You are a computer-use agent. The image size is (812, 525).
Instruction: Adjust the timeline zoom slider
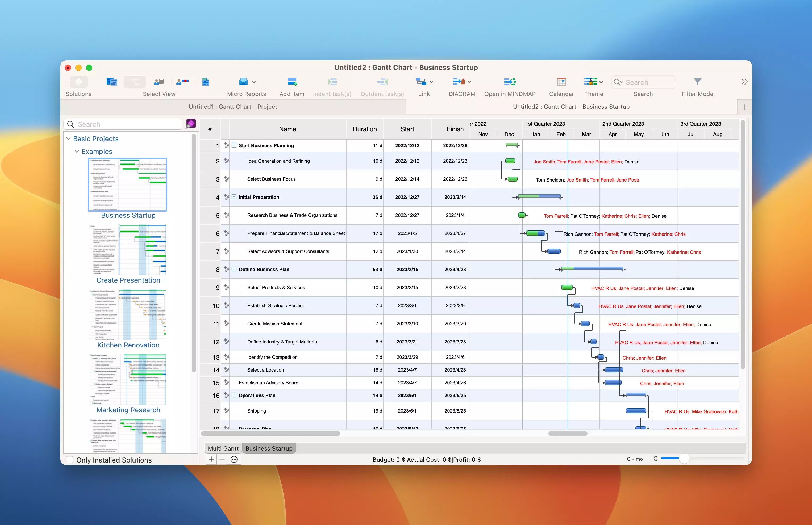tap(684, 459)
